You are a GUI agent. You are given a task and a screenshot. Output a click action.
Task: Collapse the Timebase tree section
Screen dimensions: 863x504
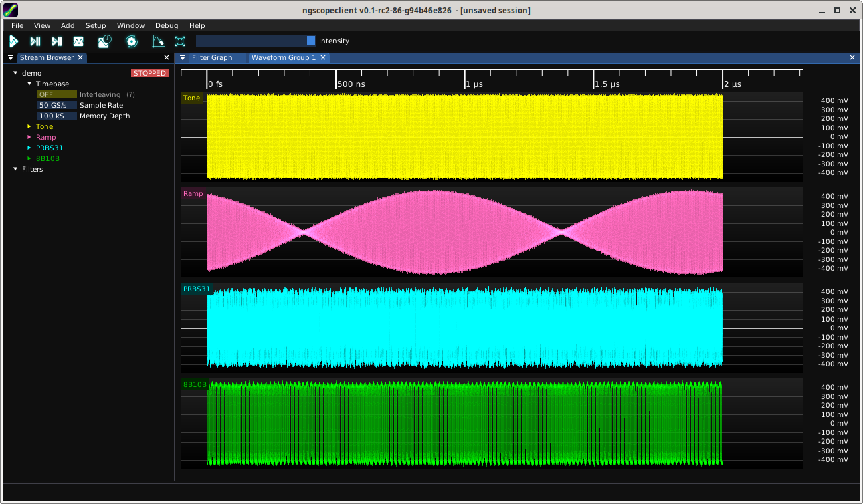(x=29, y=84)
